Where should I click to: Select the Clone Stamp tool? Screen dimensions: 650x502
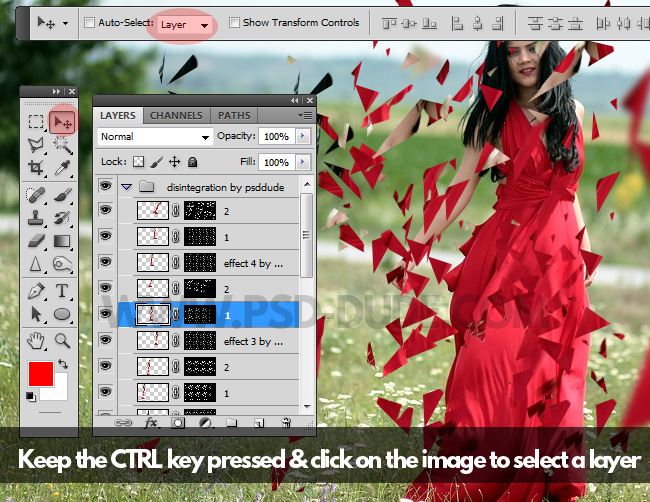(x=36, y=218)
